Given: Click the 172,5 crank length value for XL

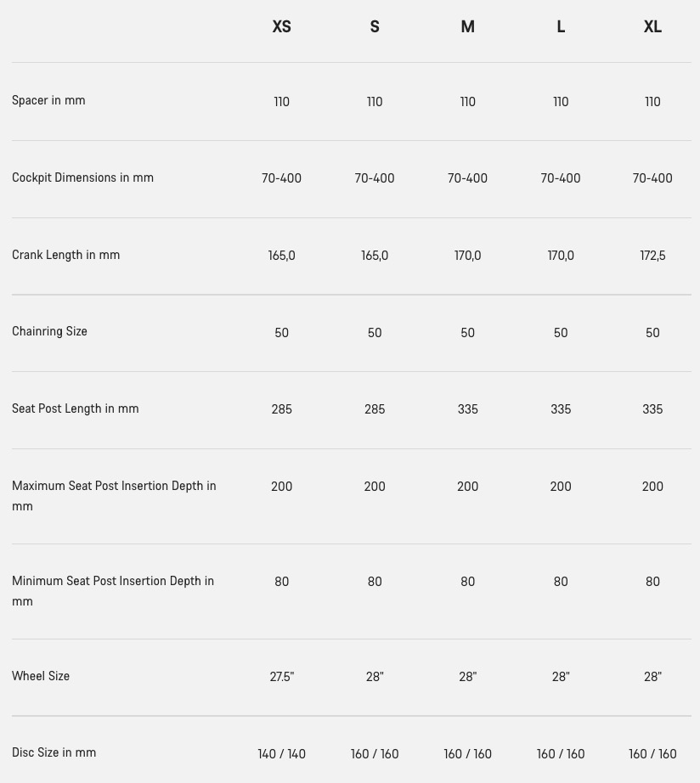Looking at the screenshot, I should [652, 256].
